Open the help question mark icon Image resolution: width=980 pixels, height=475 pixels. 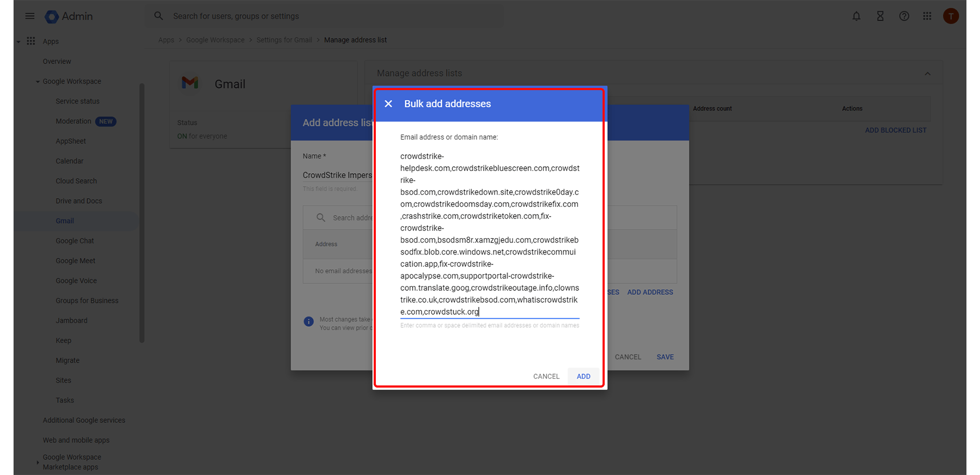[x=904, y=16]
